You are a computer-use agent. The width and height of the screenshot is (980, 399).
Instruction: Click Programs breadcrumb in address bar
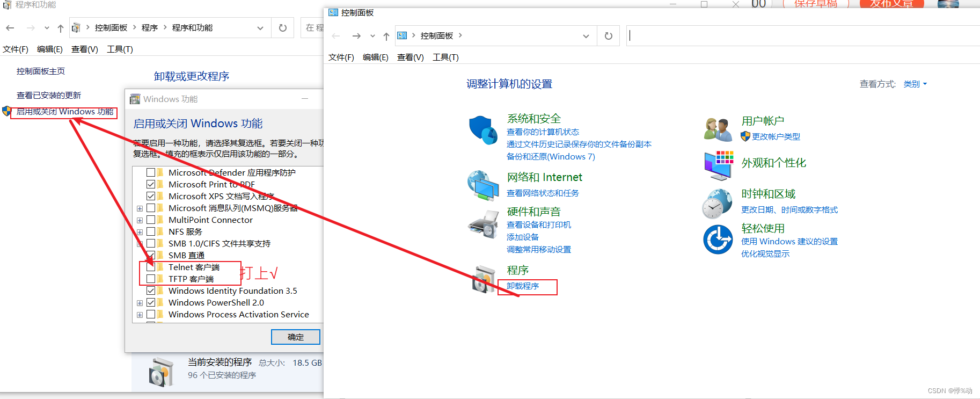point(150,28)
